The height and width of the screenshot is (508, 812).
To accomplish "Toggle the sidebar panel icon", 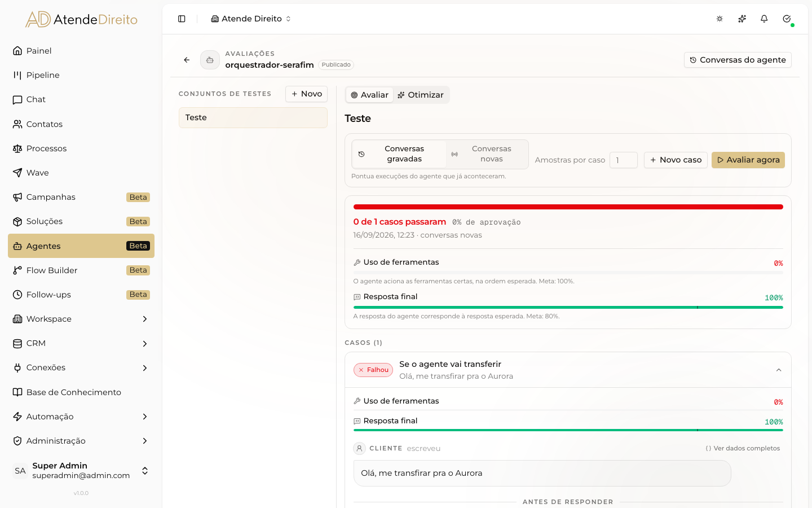I will tap(182, 19).
